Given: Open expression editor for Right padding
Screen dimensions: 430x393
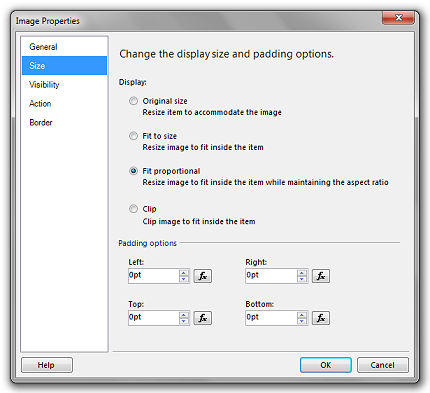Looking at the screenshot, I should tap(321, 276).
